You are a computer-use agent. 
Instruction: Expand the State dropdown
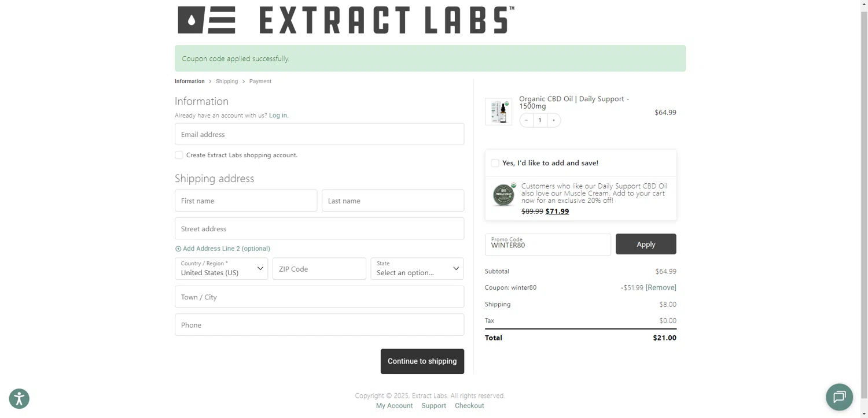(417, 269)
